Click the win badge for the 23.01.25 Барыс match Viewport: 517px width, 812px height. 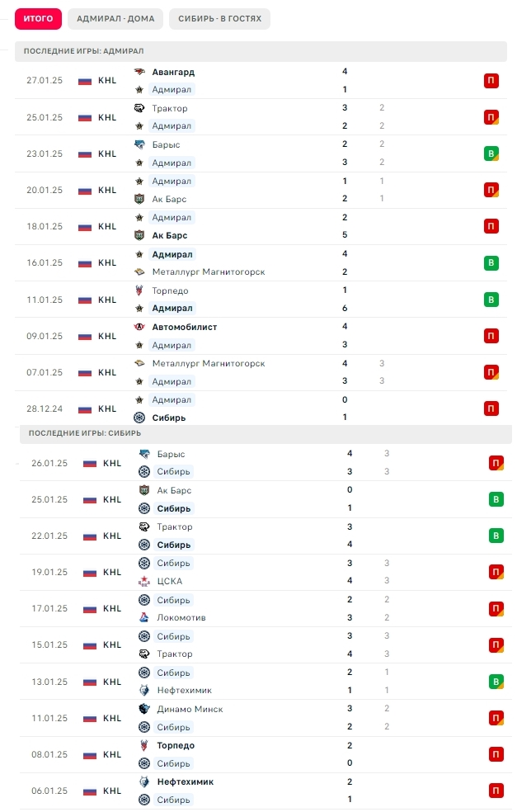491,153
